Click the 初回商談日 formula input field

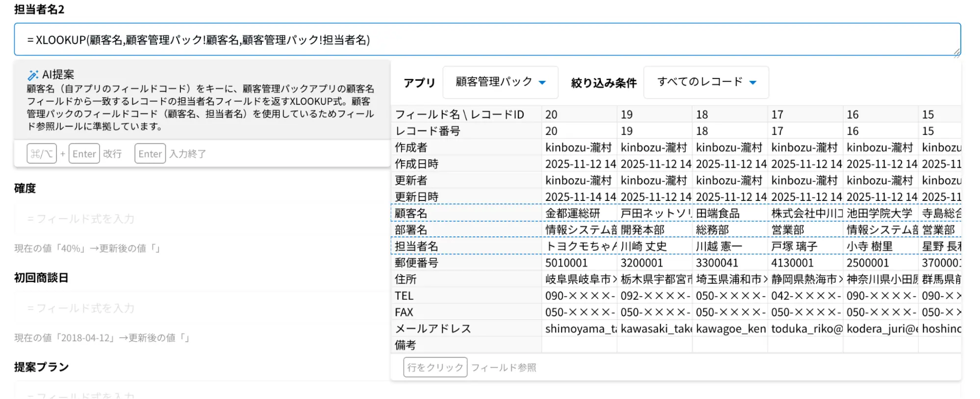[x=201, y=308]
